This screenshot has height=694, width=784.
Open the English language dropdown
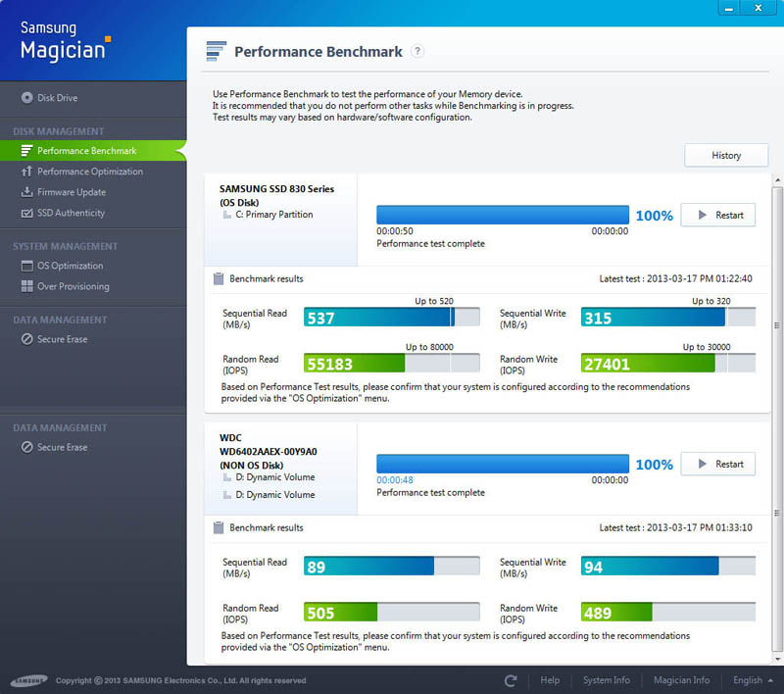tap(754, 680)
